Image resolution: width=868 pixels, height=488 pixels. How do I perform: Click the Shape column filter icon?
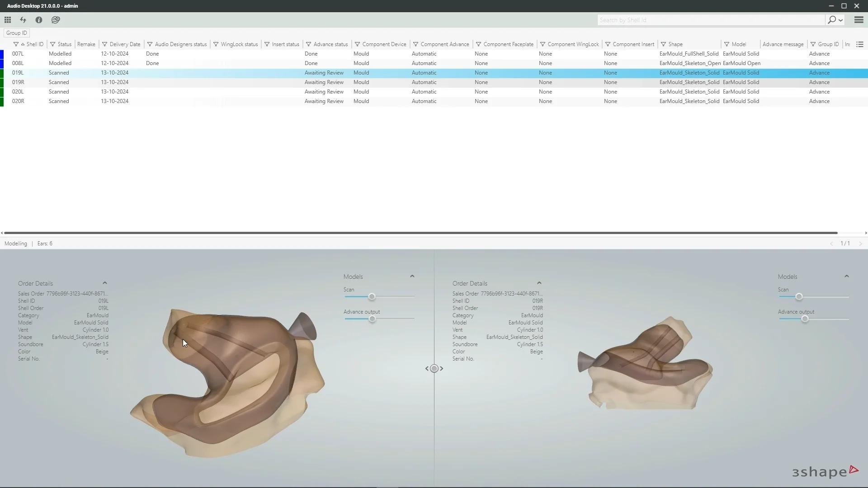point(664,44)
